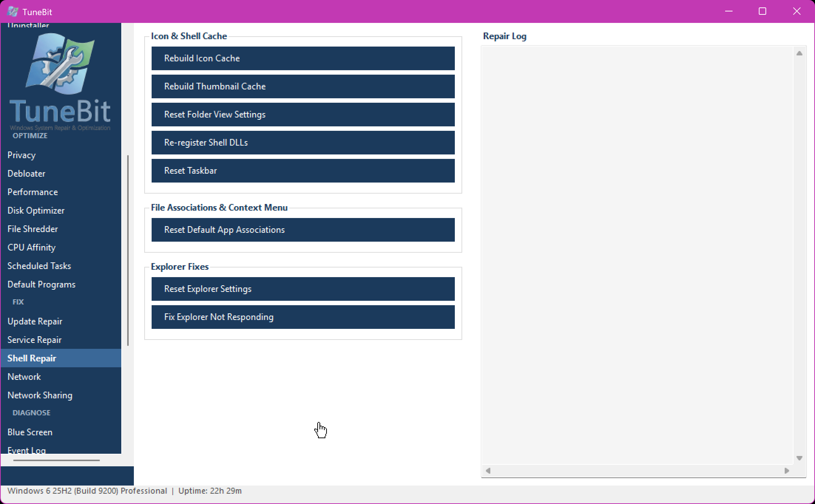Click the FIX section header
This screenshot has height=504, width=815.
point(18,302)
